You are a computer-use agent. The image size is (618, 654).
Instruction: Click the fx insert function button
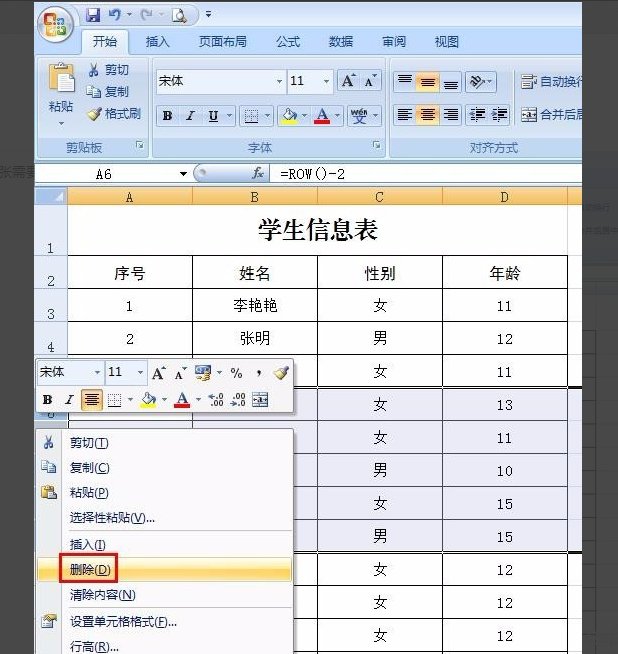(x=258, y=173)
